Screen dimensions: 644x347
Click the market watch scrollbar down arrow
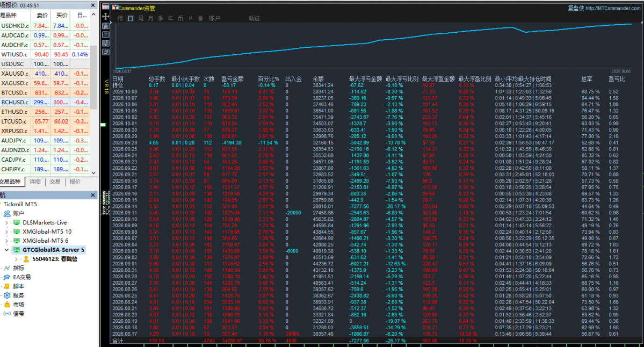[x=93, y=173]
